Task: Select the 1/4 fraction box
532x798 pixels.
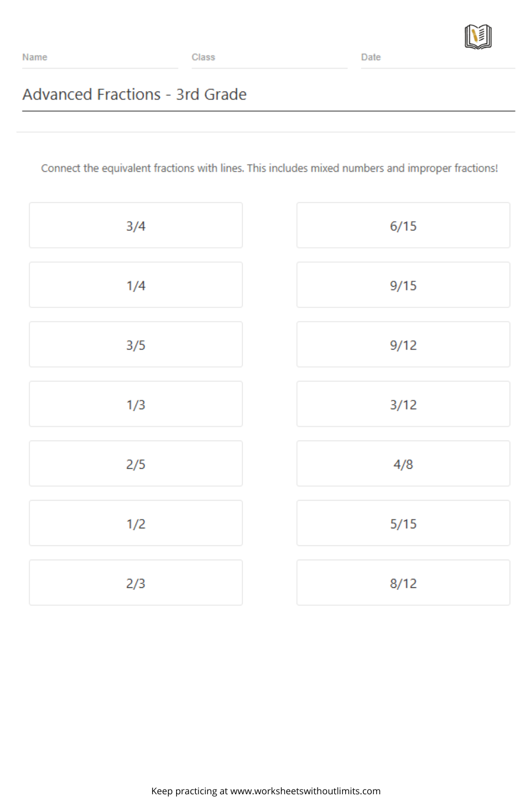Action: pyautogui.click(x=136, y=285)
